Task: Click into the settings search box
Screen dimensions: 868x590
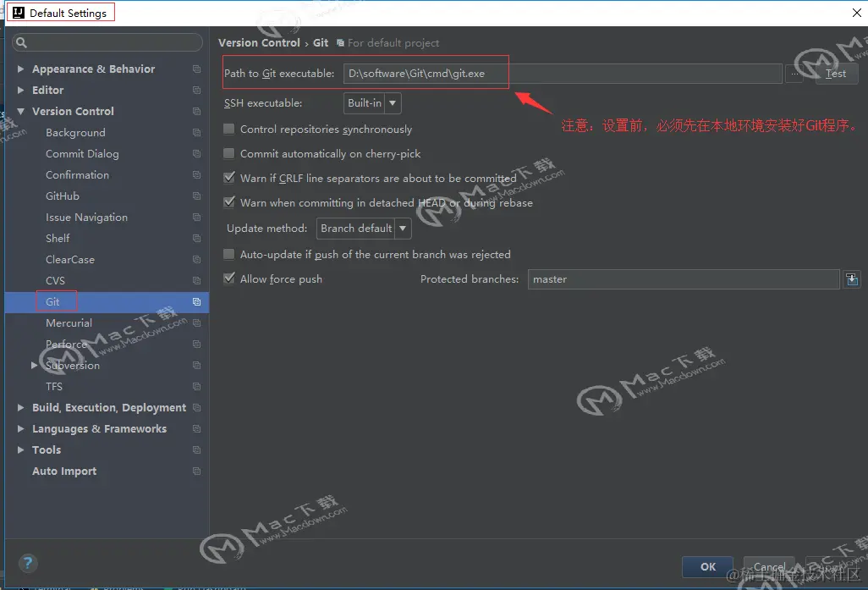Action: 107,42
